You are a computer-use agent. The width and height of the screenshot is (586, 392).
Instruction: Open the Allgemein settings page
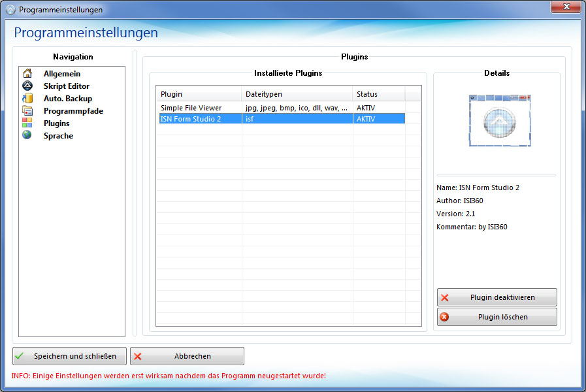(62, 74)
